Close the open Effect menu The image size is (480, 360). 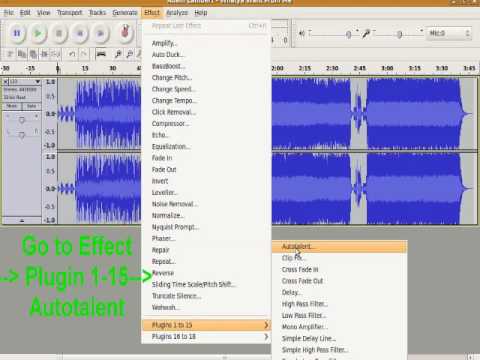click(152, 13)
